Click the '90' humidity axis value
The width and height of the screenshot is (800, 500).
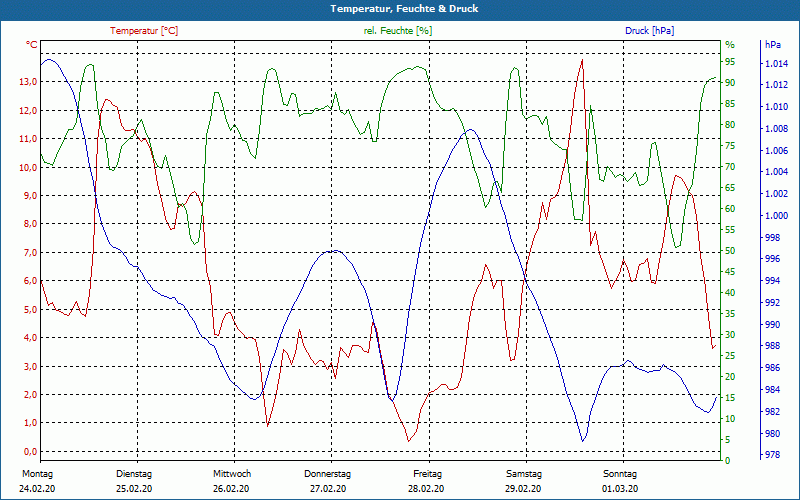pyautogui.click(x=730, y=83)
